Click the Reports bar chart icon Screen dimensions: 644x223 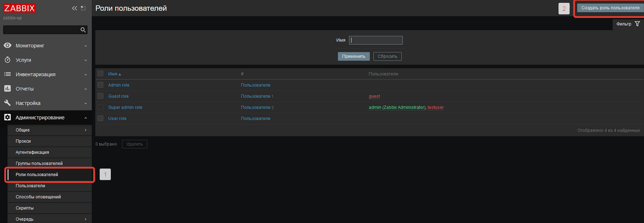tap(7, 89)
